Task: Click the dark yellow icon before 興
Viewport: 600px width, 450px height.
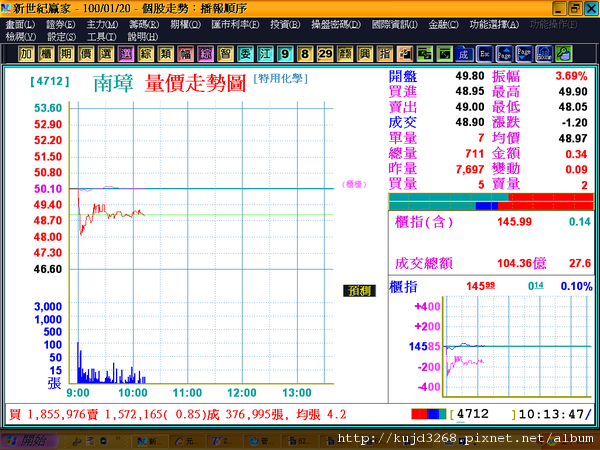Action: click(345, 54)
